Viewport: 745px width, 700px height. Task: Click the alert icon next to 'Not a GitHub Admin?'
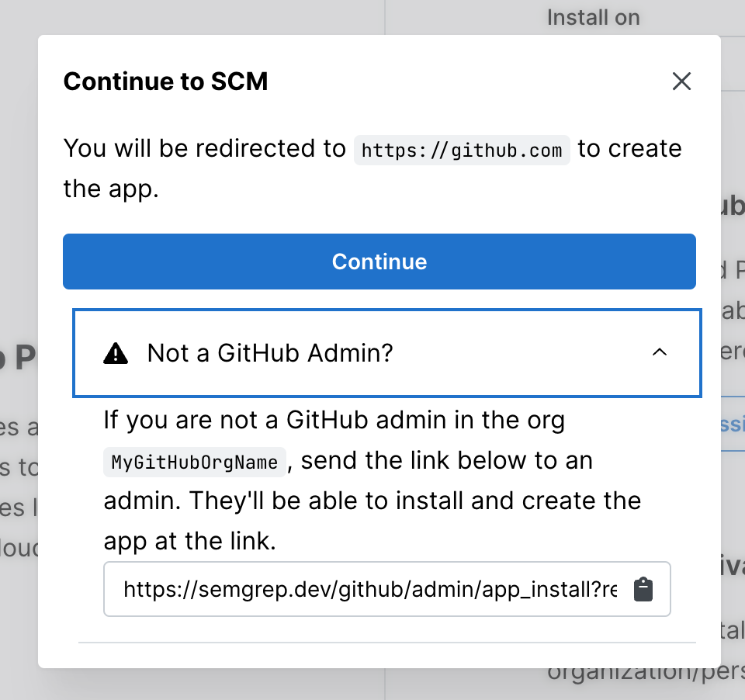click(116, 352)
